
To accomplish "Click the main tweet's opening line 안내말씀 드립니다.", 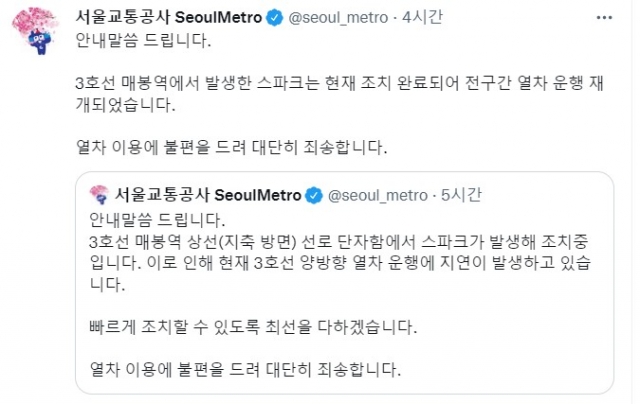I will tap(143, 40).
